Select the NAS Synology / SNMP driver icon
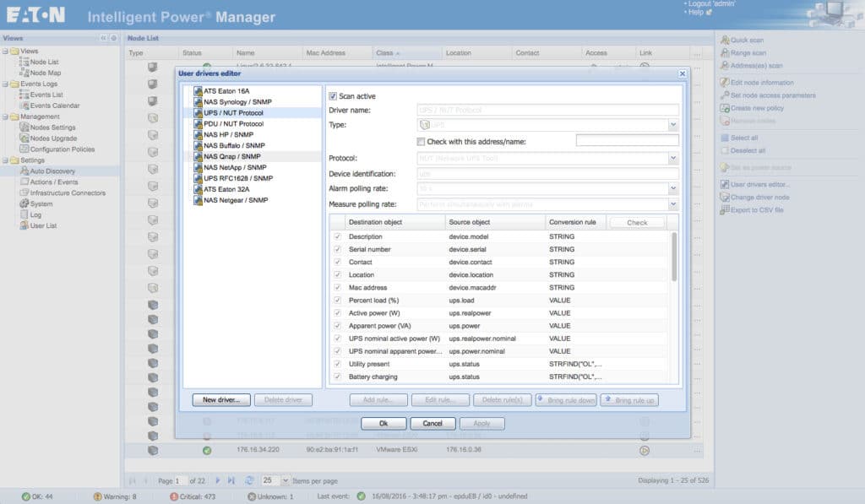Viewport: 865px width, 504px height. point(198,102)
